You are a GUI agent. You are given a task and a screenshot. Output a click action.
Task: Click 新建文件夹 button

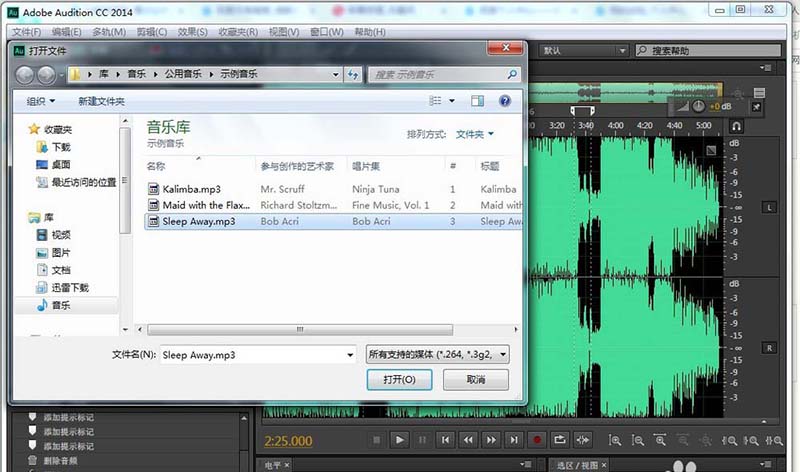coord(101,101)
